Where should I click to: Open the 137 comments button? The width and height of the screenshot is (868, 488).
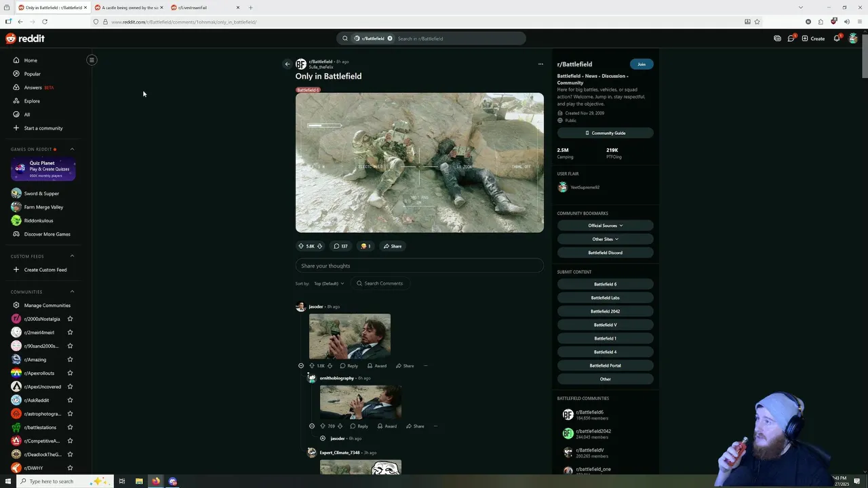[x=340, y=246]
